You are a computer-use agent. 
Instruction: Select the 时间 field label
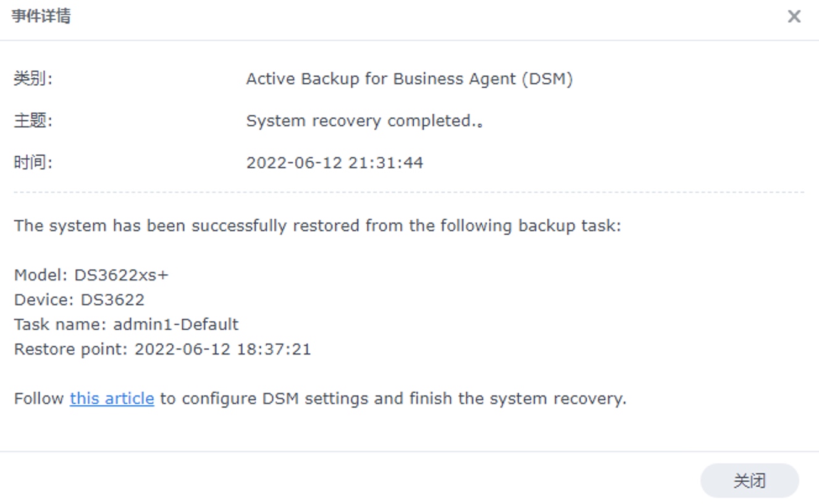coord(33,163)
